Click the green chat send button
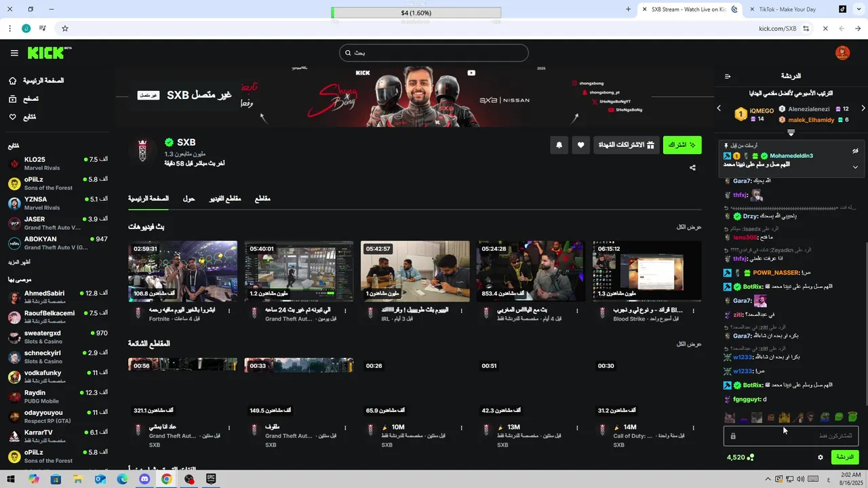Viewport: 868px width, 488px height. pos(845,457)
